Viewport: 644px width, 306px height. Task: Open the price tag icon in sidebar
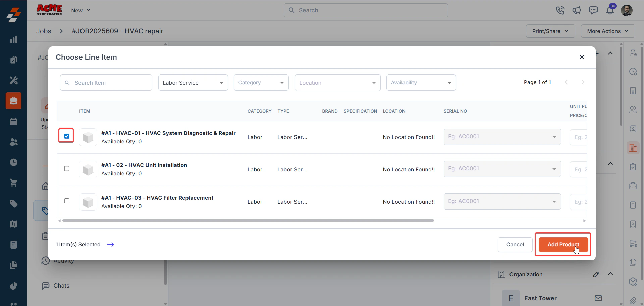point(13,204)
